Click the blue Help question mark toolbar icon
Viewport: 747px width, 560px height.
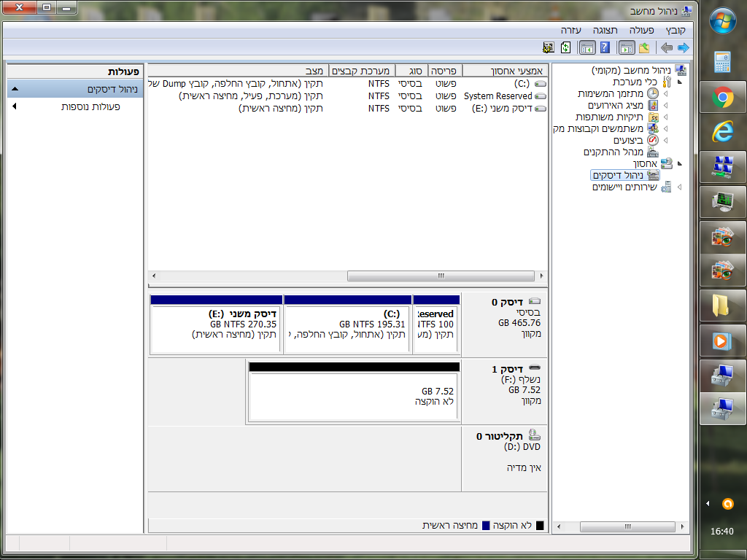(605, 47)
